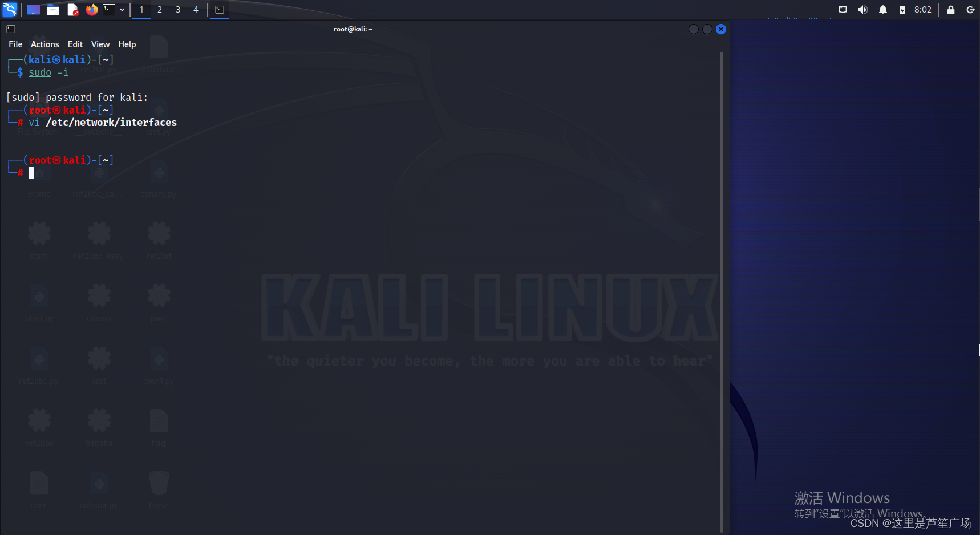
Task: Open the terminal emulator panel launcher
Action: pos(109,10)
